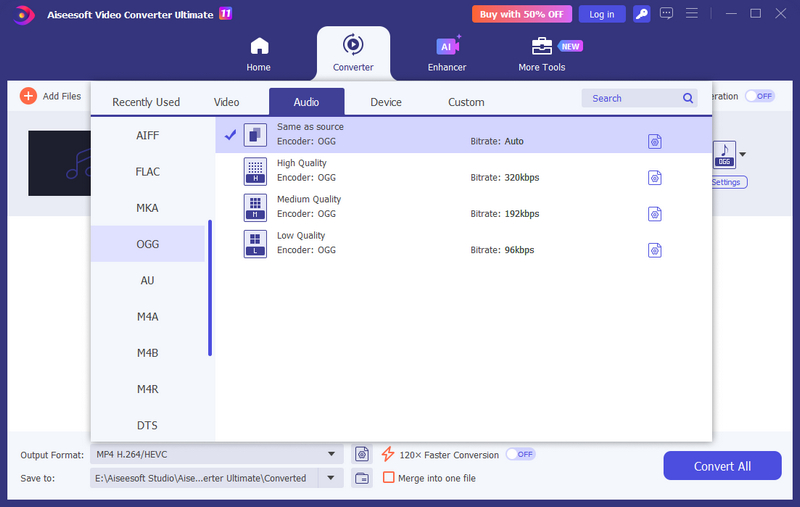Select Low Quality preset icon

point(255,244)
